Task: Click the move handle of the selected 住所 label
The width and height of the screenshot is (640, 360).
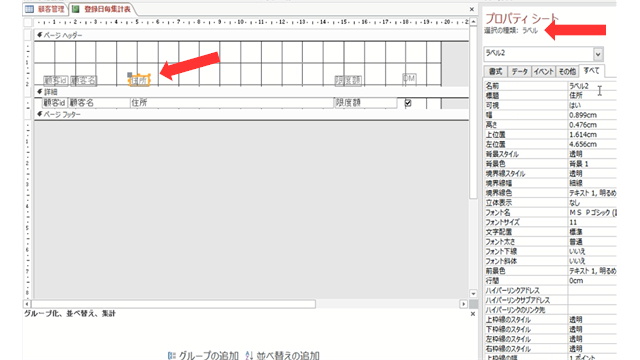Action: click(x=129, y=75)
